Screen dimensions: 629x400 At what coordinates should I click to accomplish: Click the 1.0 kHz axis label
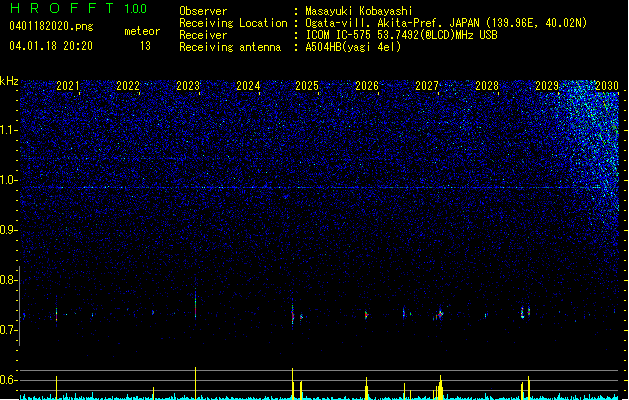[9, 180]
